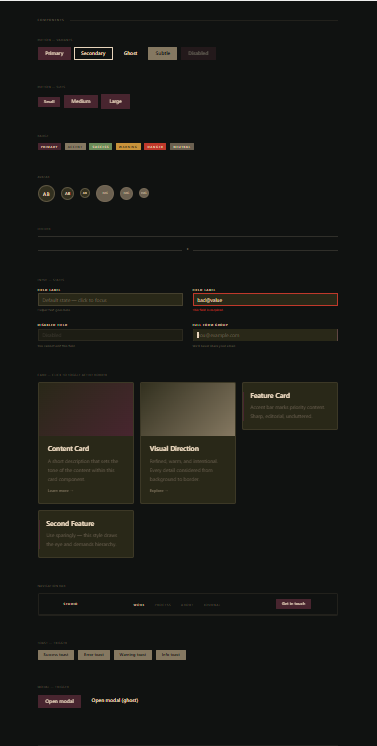Click the medium image placeholder avatar

pyautogui.click(x=126, y=194)
